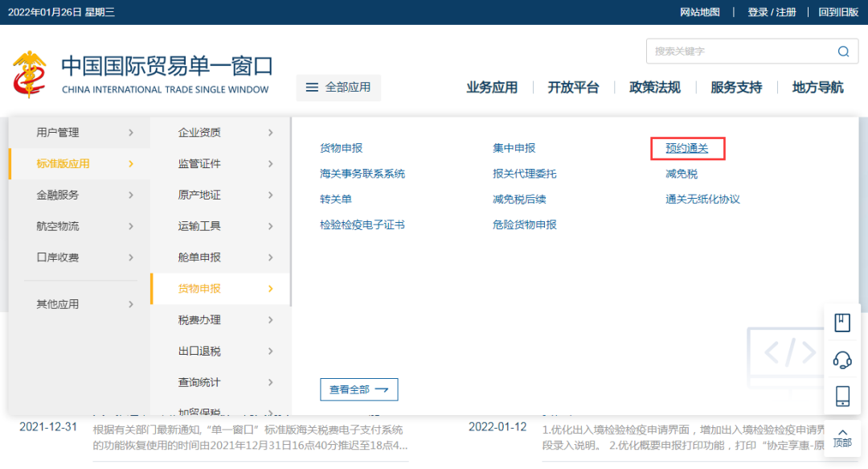This screenshot has height=469, width=868.
Task: Open the 减免税 link
Action: pyautogui.click(x=682, y=174)
